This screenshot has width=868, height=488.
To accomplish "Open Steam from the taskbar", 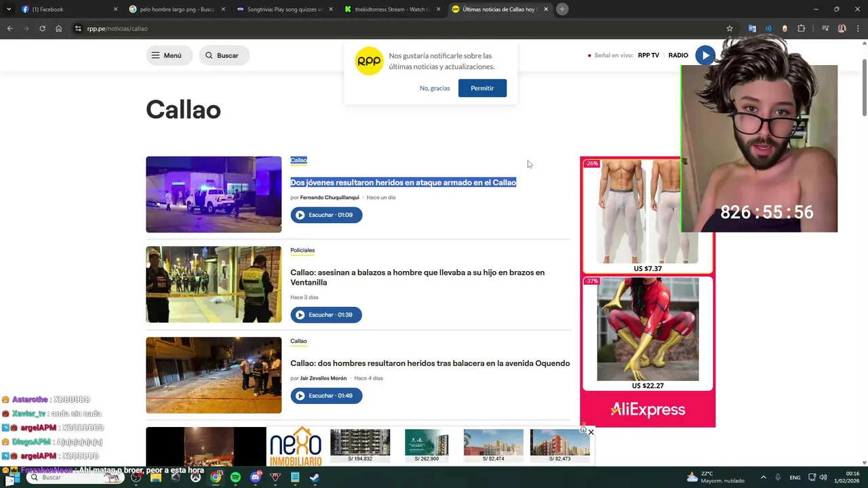I will click(x=315, y=477).
